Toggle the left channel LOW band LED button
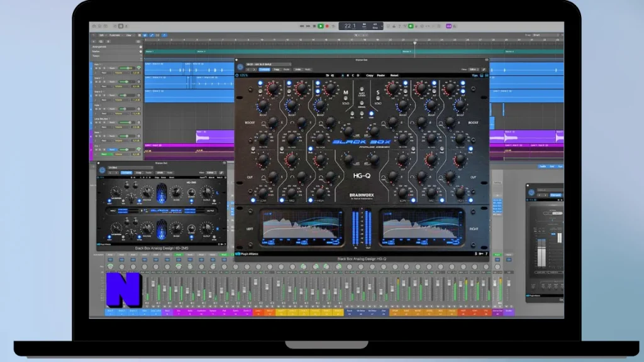Image resolution: width=644 pixels, height=362 pixels. click(253, 200)
